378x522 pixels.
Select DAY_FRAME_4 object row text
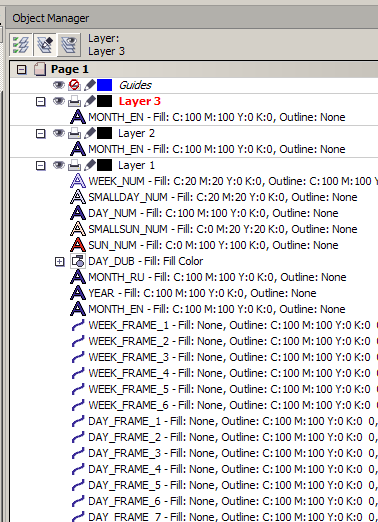233,469
